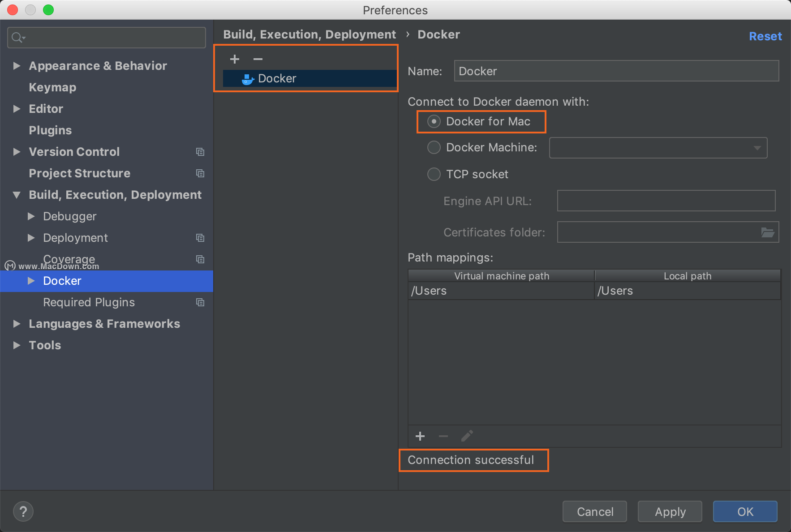Viewport: 791px width, 532px height.
Task: Expand Appearance & Behavior section
Action: click(17, 66)
